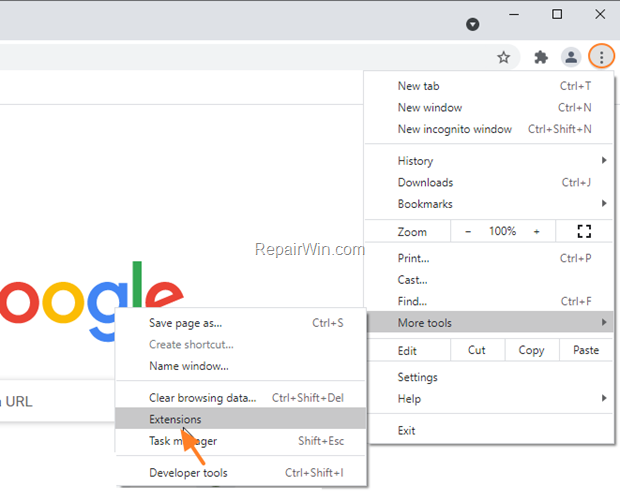Select Cast... menu entry

tap(489, 280)
